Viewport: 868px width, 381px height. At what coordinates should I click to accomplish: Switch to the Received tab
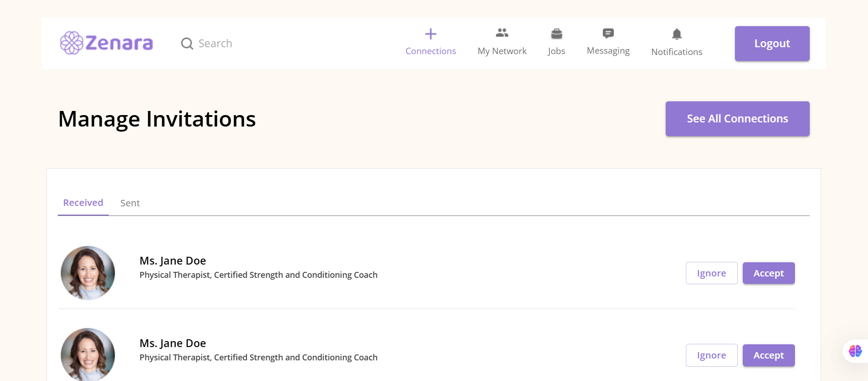pyautogui.click(x=83, y=203)
